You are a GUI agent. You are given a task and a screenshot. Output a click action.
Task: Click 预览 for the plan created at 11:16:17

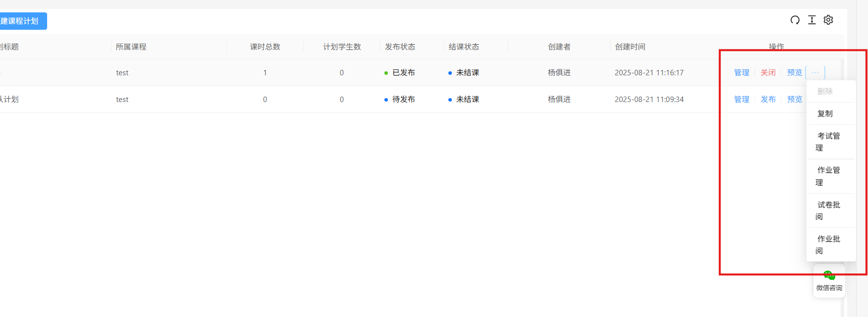point(794,72)
